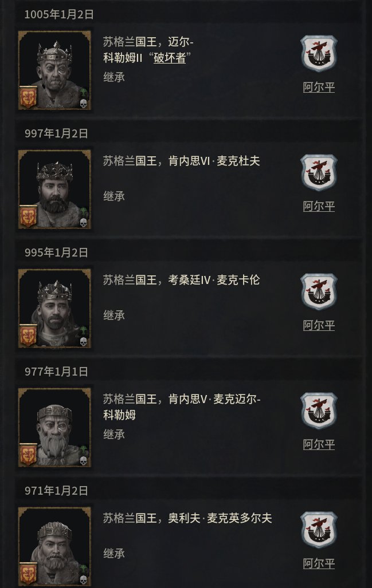
Task: Click the 阿尔平 coat of arms in 997 entry
Action: pyautogui.click(x=319, y=172)
